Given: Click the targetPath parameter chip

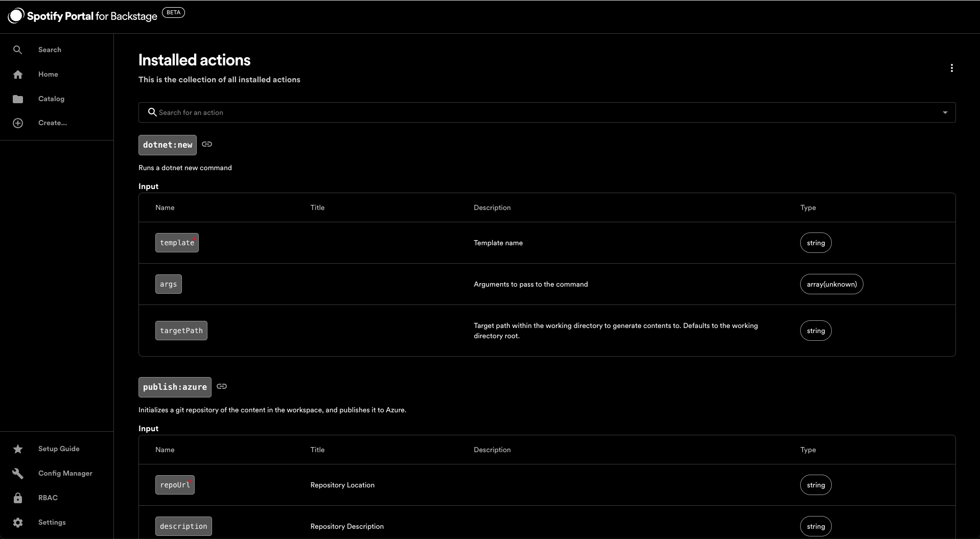Looking at the screenshot, I should 181,331.
